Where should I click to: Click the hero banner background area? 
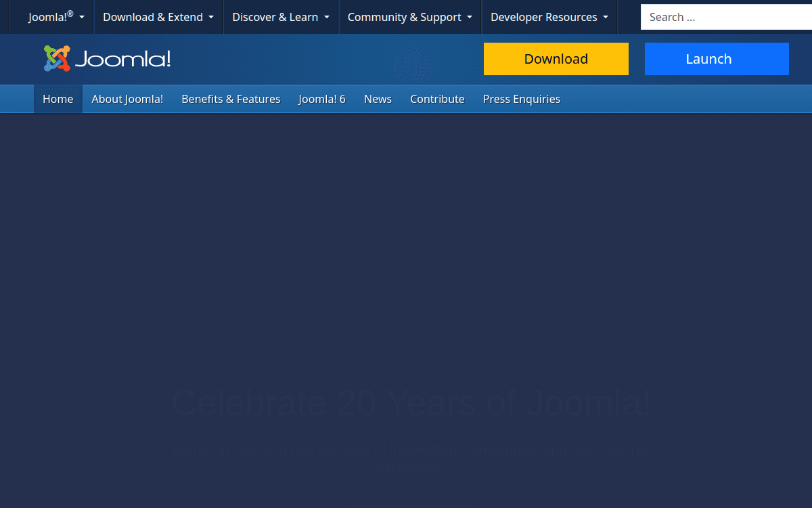tap(406, 271)
